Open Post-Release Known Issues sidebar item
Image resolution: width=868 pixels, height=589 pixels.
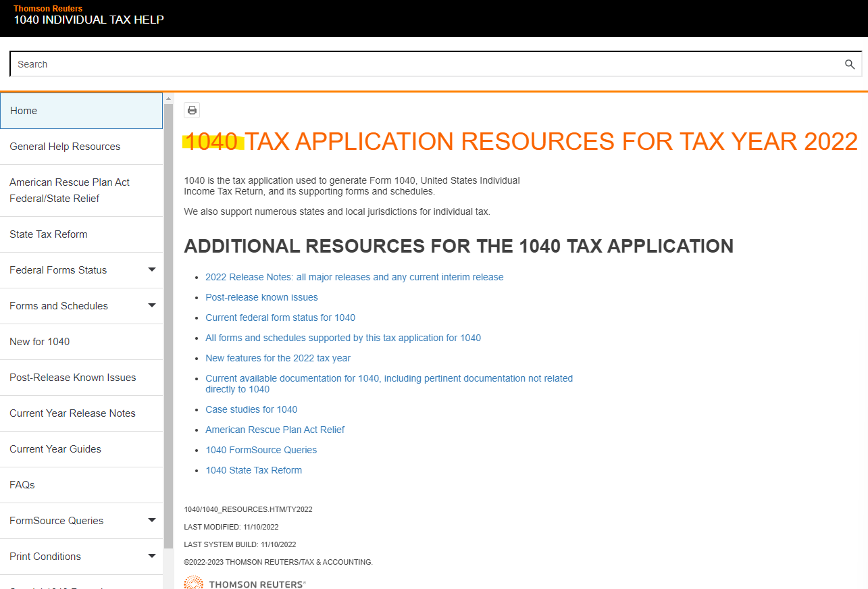pyautogui.click(x=81, y=378)
